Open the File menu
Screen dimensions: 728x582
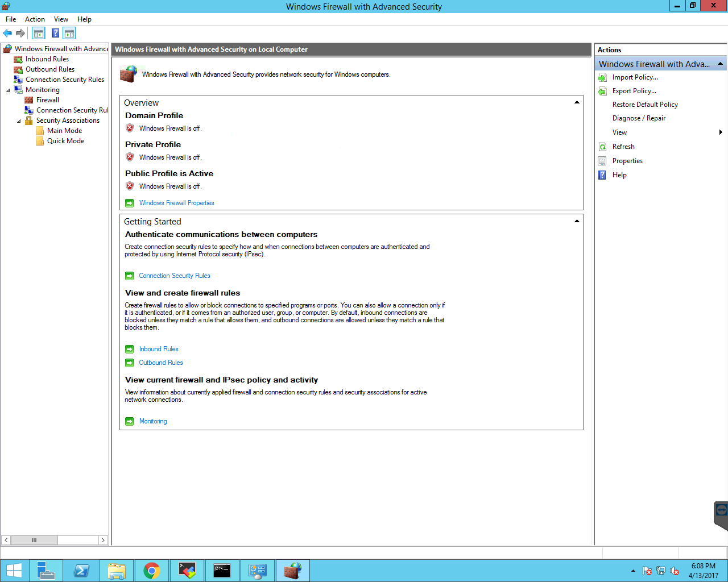(x=11, y=19)
